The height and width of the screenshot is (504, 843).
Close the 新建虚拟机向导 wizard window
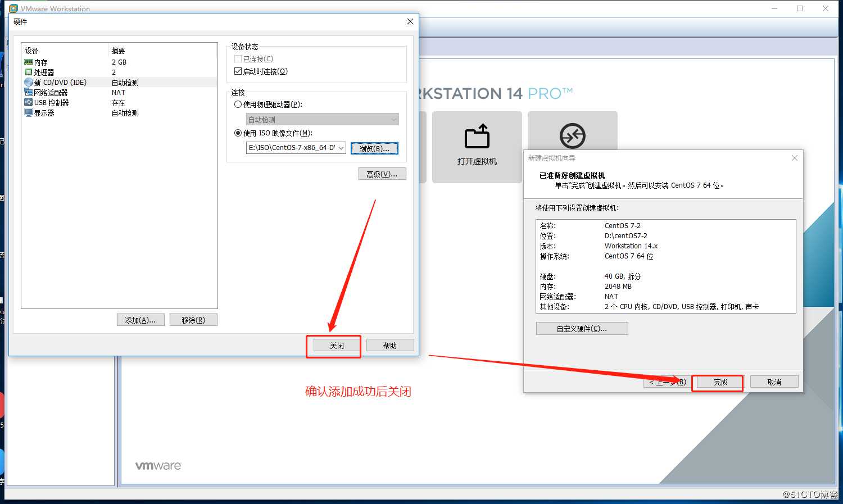pos(794,158)
